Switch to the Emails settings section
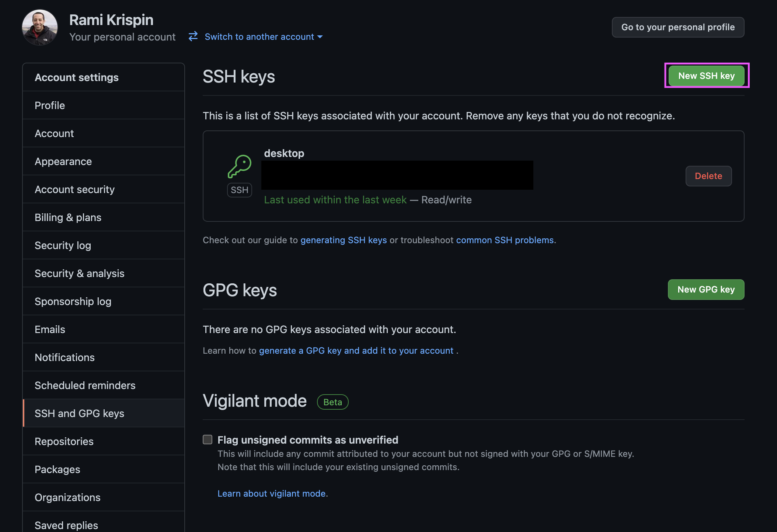 (50, 329)
